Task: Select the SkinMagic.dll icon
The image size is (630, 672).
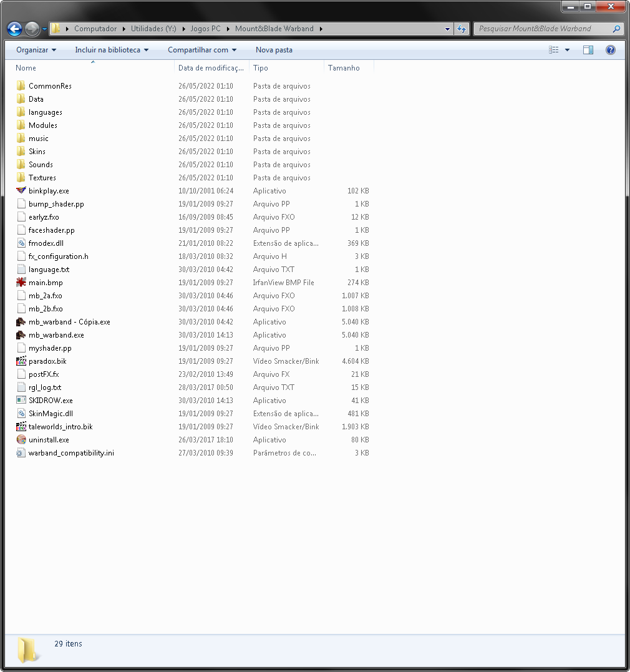Action: (x=21, y=414)
